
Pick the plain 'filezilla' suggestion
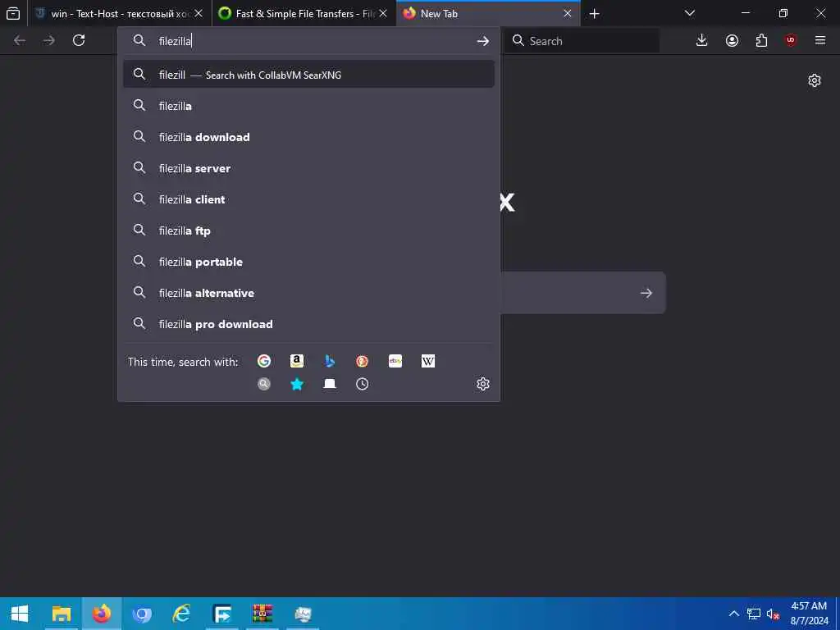(308, 106)
